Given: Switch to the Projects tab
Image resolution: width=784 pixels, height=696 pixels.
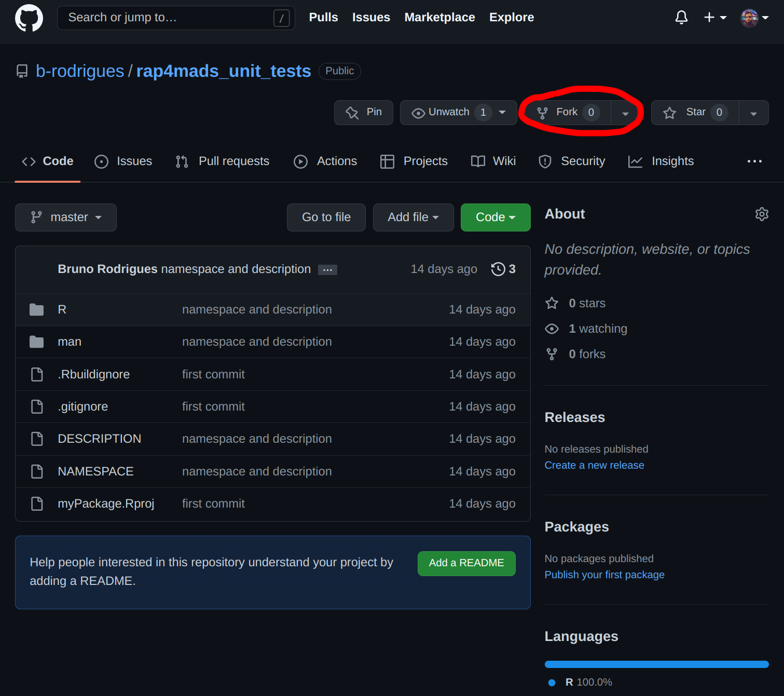Looking at the screenshot, I should (x=414, y=161).
